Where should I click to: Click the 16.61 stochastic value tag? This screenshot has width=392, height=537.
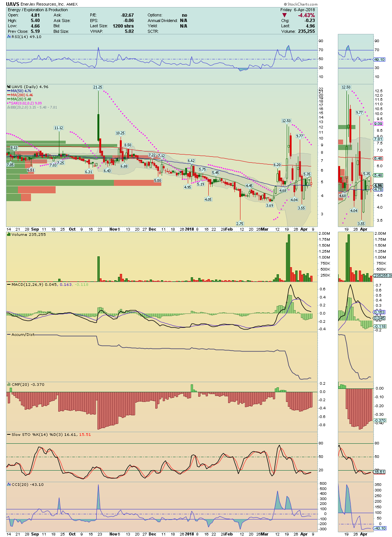pos(379,472)
